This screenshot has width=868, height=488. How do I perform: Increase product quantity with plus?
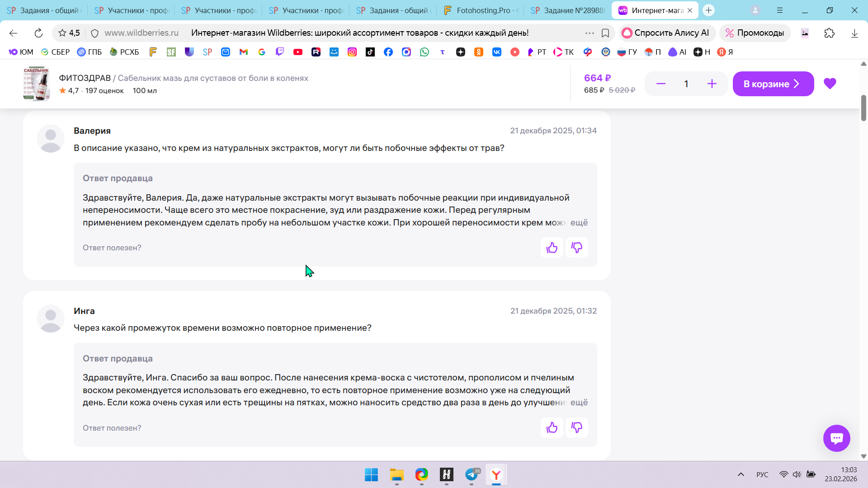(x=712, y=84)
